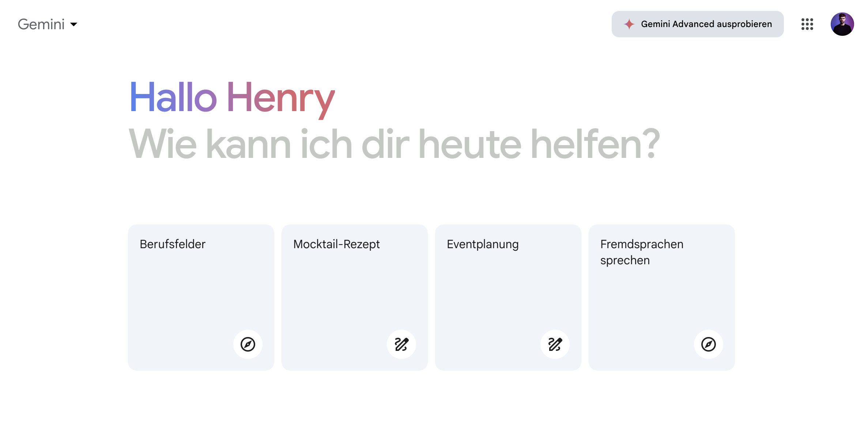
Task: Click compass icon on Fremdsprachen sprechen card
Action: click(709, 344)
